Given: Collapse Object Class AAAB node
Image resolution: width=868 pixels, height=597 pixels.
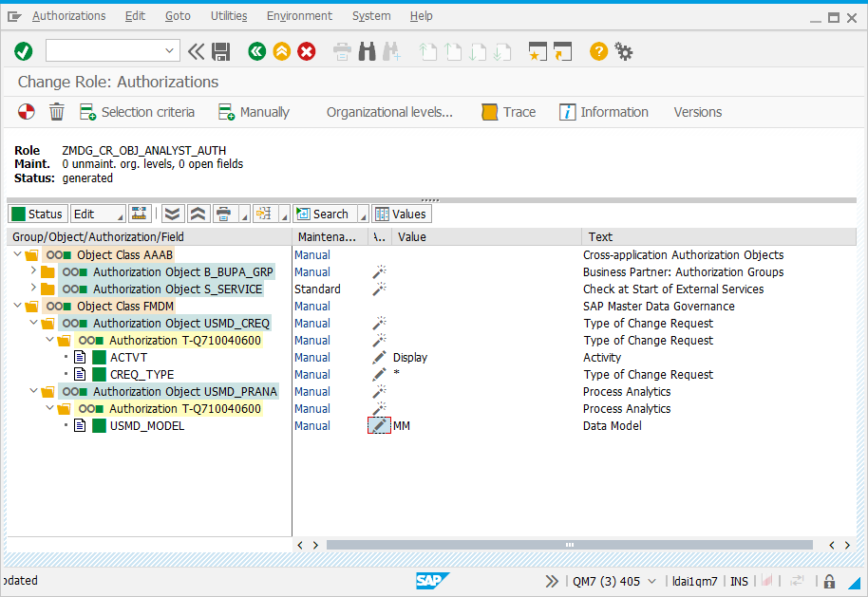Looking at the screenshot, I should pyautogui.click(x=18, y=254).
